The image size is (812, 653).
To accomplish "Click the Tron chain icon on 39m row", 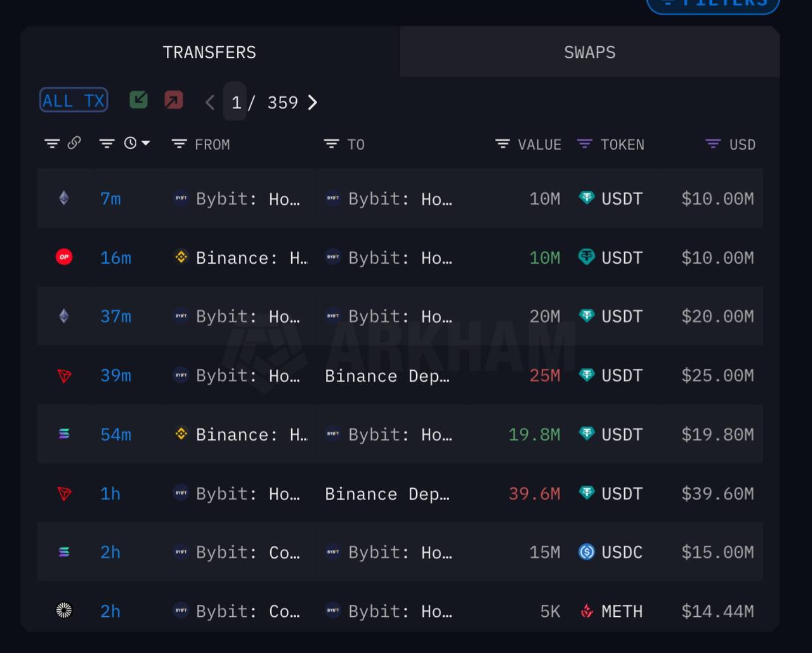I will [x=64, y=375].
